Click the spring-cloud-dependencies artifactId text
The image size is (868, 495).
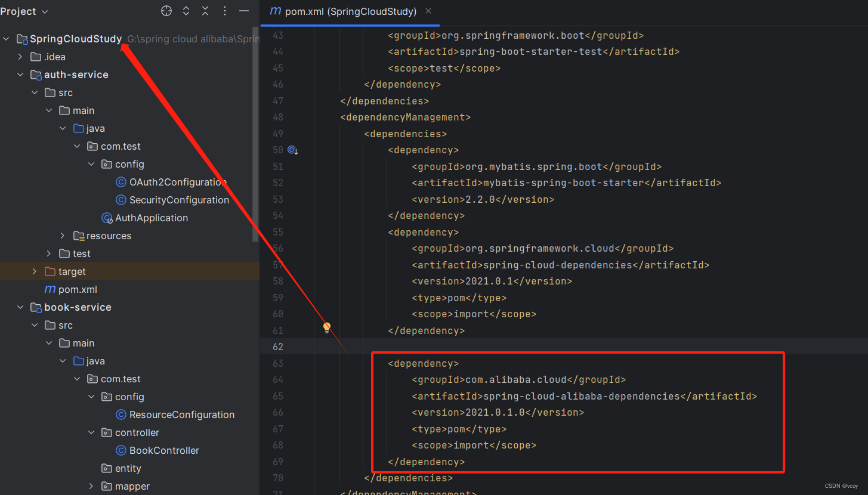[x=558, y=265]
